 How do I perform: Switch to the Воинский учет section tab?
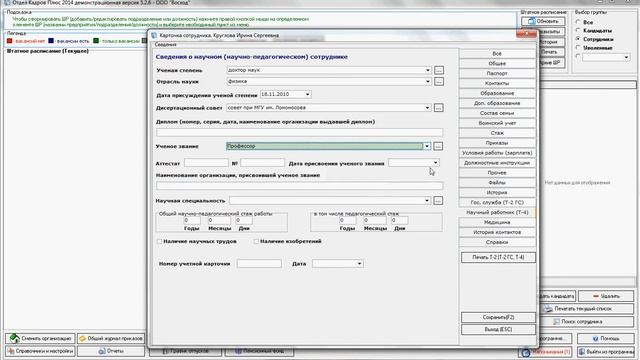497,123
